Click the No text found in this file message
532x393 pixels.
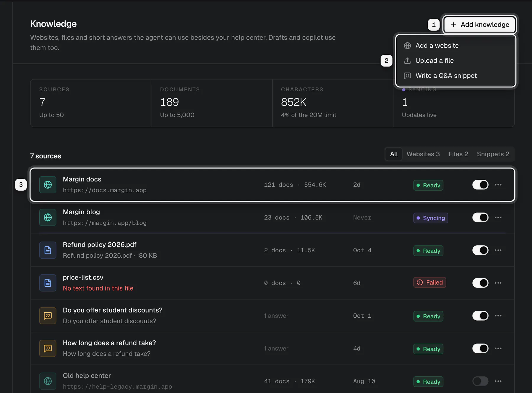click(98, 288)
